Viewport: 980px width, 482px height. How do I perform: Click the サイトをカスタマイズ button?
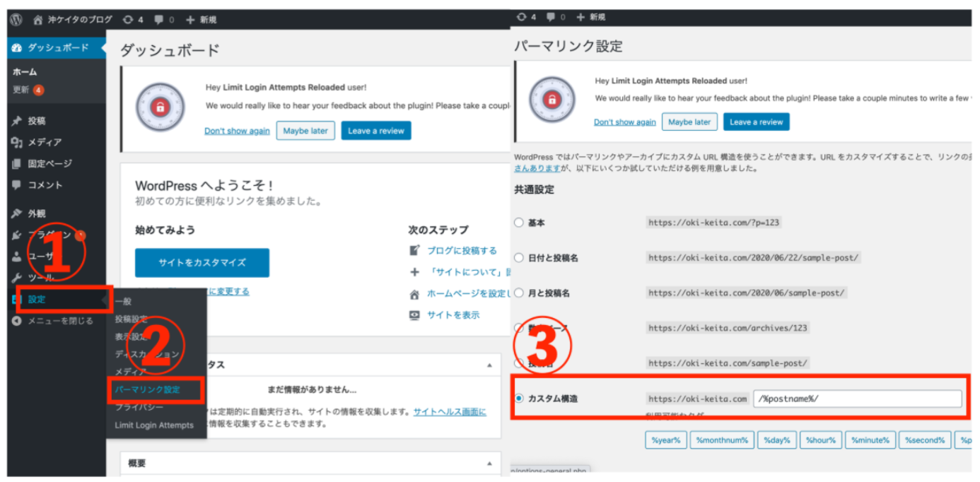pyautogui.click(x=202, y=262)
